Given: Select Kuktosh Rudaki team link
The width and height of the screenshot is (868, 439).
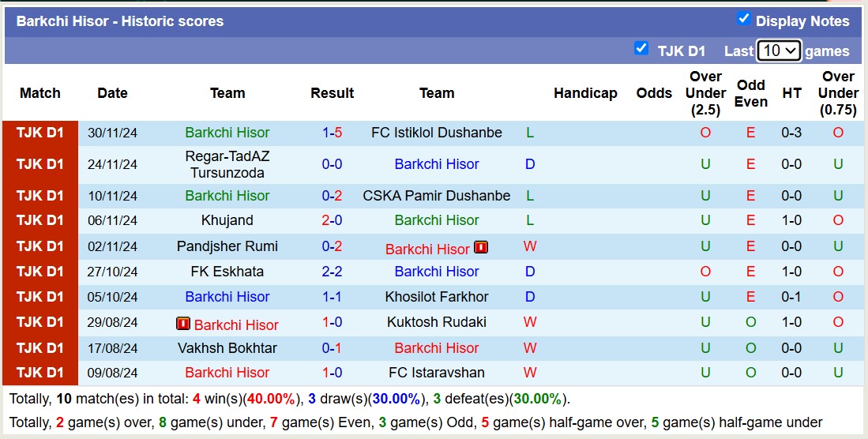Looking at the screenshot, I should (436, 322).
